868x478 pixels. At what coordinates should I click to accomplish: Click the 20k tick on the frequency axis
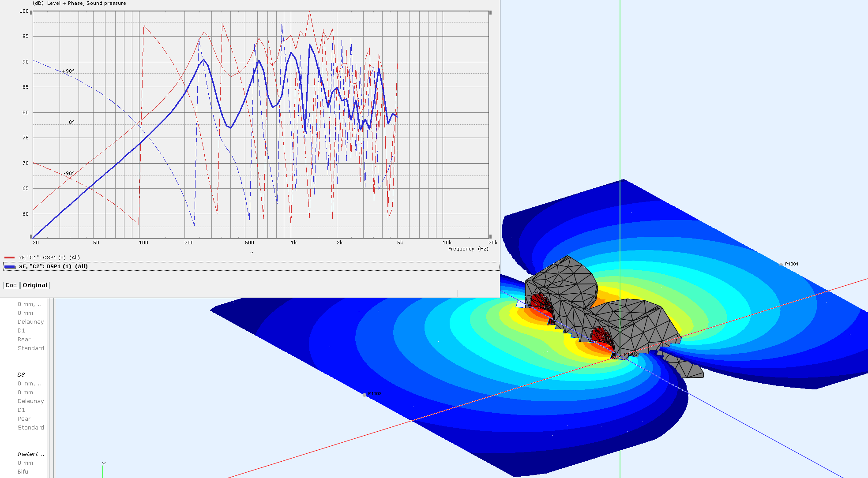coord(493,243)
